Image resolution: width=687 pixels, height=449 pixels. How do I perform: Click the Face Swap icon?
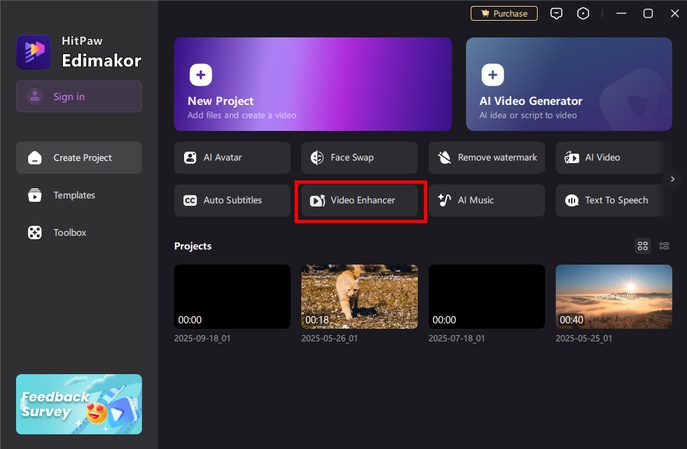[317, 158]
